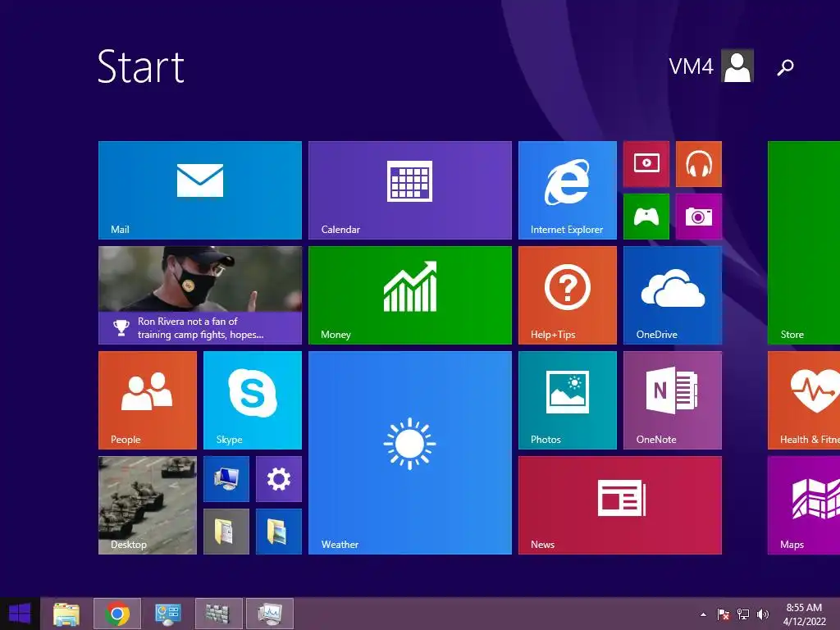
Task: Open the Store tile
Action: click(x=804, y=243)
